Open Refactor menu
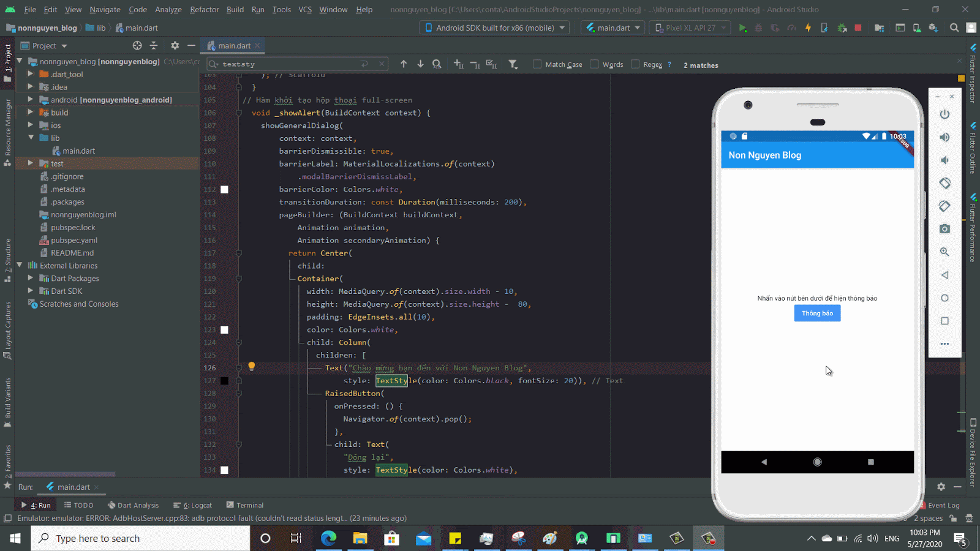 (x=204, y=9)
